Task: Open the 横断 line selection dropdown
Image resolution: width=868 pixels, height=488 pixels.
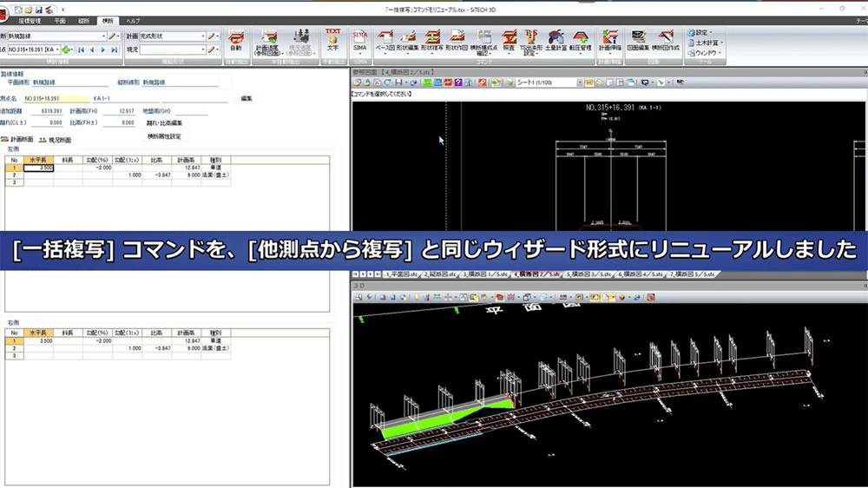Action: coord(103,36)
